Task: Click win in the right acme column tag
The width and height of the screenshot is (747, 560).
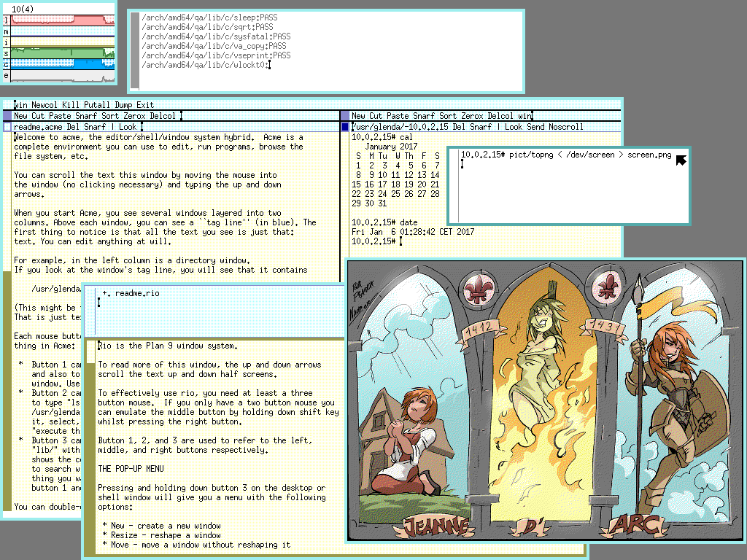Action: point(525,116)
